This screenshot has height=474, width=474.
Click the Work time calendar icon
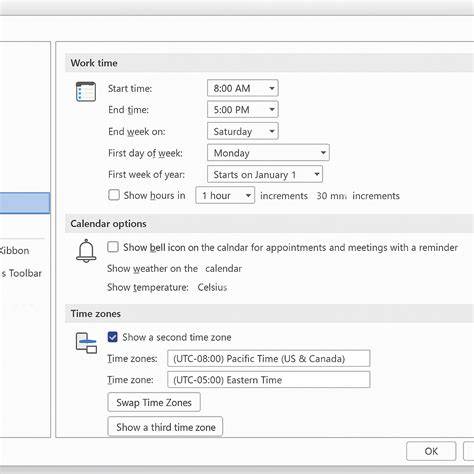pyautogui.click(x=86, y=91)
